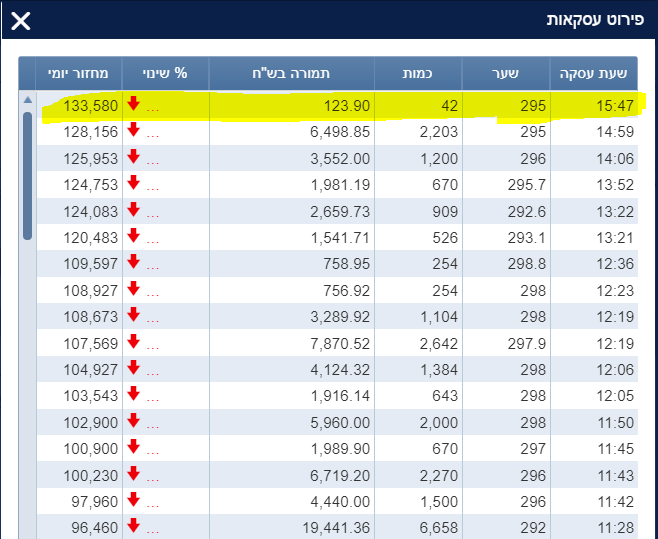The height and width of the screenshot is (539, 658).
Task: Sort by מחזור יומי column header
Action: pyautogui.click(x=80, y=73)
